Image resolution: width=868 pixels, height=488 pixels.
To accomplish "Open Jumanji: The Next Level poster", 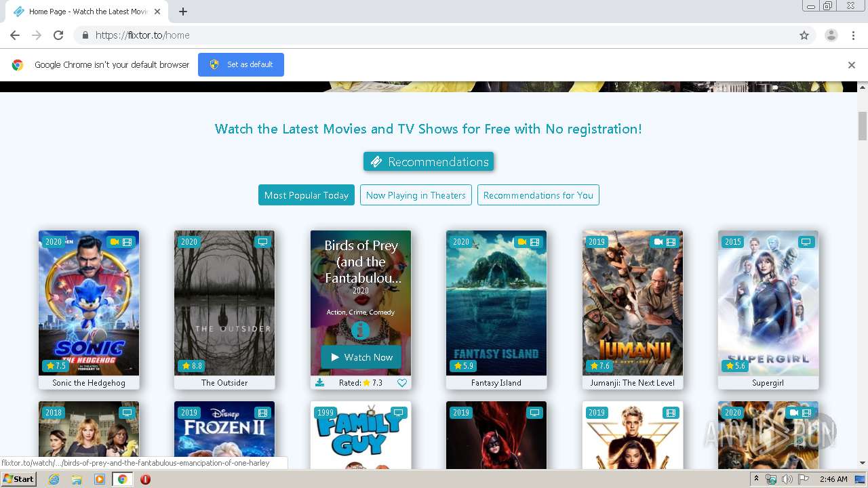I will (x=633, y=303).
